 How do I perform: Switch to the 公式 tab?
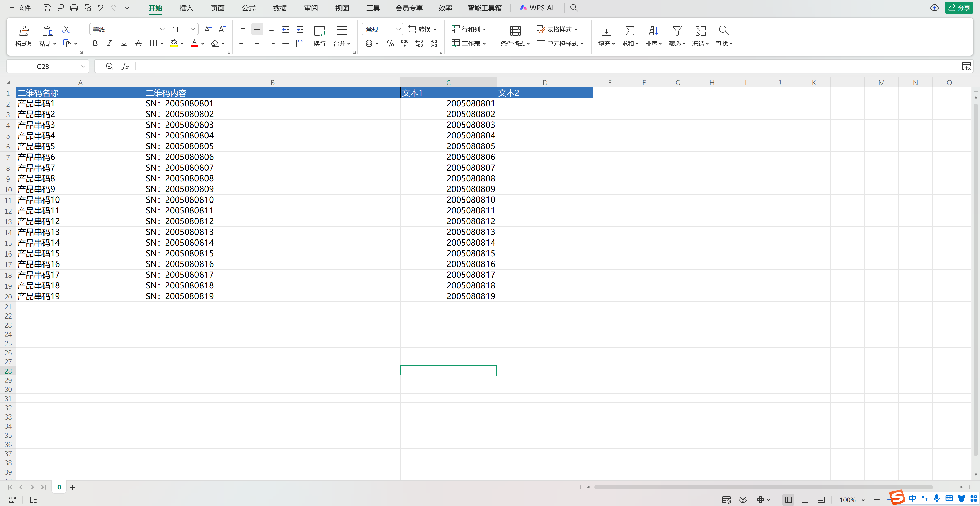point(249,8)
